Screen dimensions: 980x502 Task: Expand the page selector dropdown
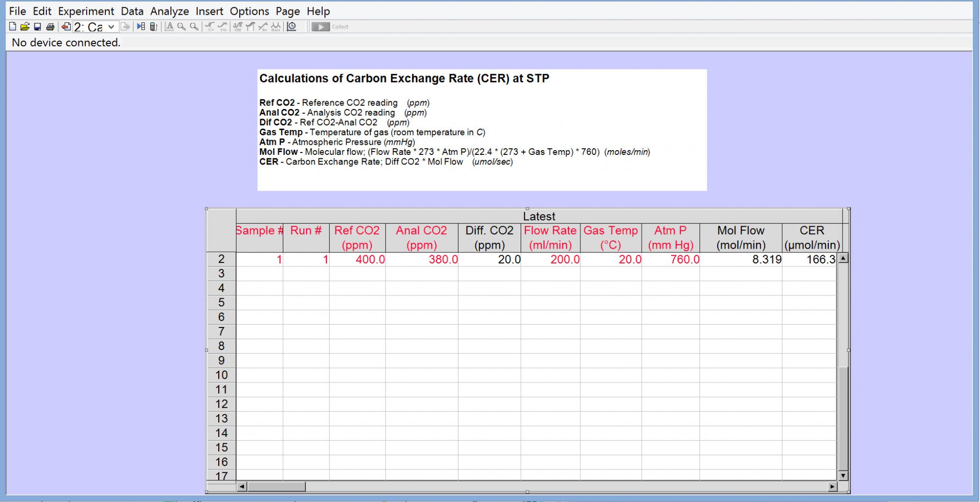[x=111, y=27]
